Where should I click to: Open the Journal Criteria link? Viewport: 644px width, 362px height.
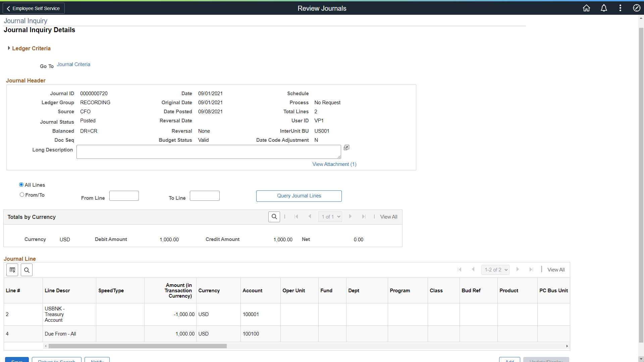73,64
